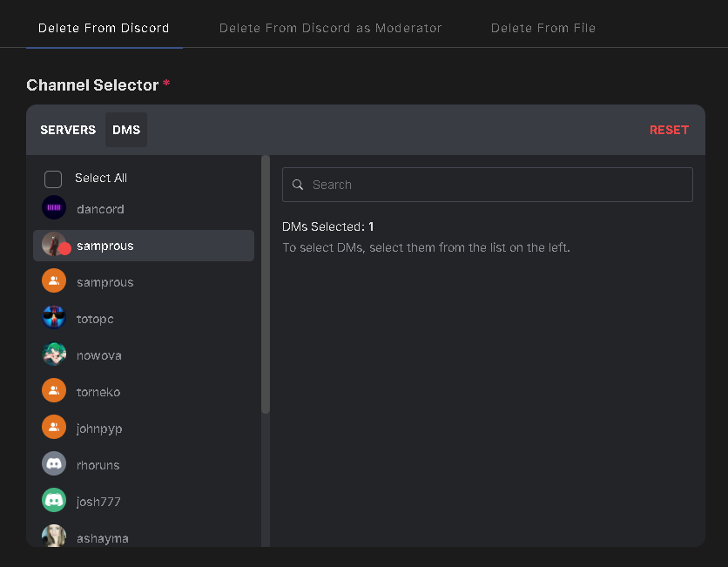This screenshot has width=728, height=567.
Task: Click the nowova green-haired avatar
Action: coord(54,354)
